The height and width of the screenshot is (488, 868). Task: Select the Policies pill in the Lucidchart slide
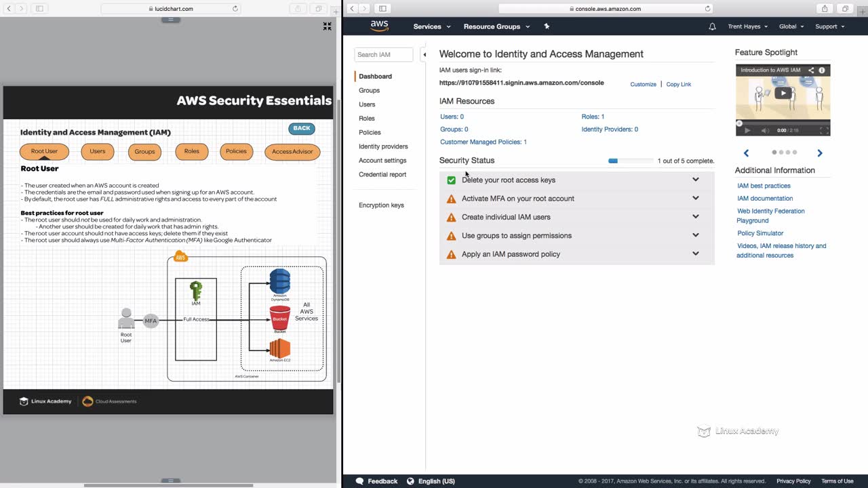[236, 151]
